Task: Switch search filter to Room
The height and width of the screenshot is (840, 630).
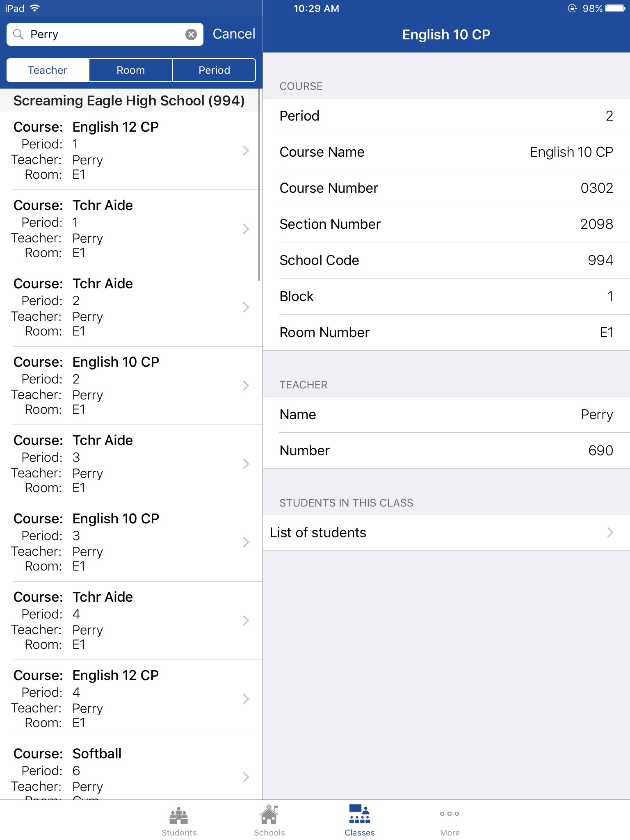Action: pyautogui.click(x=131, y=70)
